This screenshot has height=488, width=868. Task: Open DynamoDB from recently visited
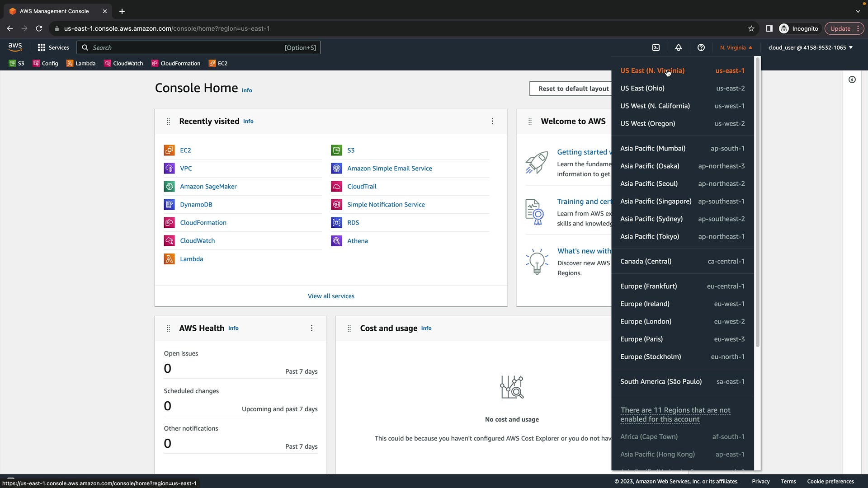click(196, 205)
